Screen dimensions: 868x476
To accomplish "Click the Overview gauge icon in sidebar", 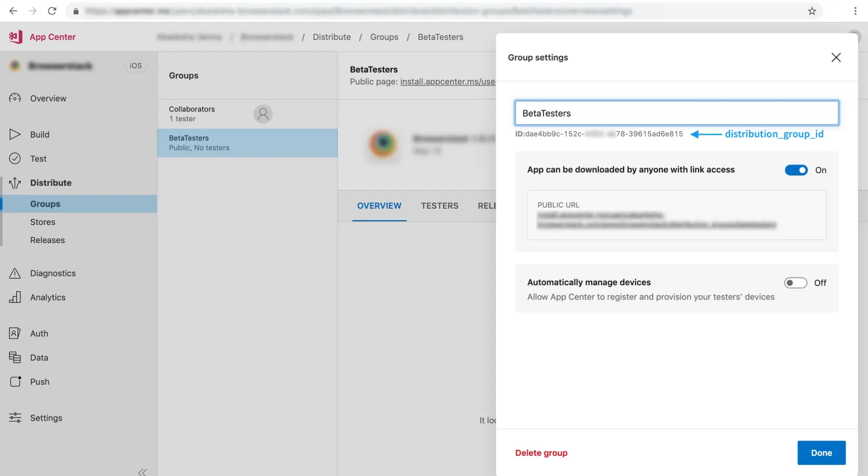I will [15, 98].
